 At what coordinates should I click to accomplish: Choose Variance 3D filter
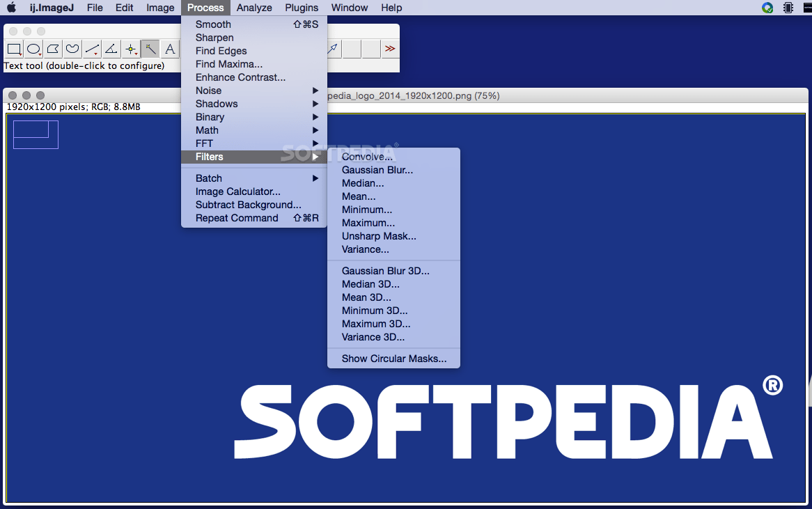click(x=393, y=337)
